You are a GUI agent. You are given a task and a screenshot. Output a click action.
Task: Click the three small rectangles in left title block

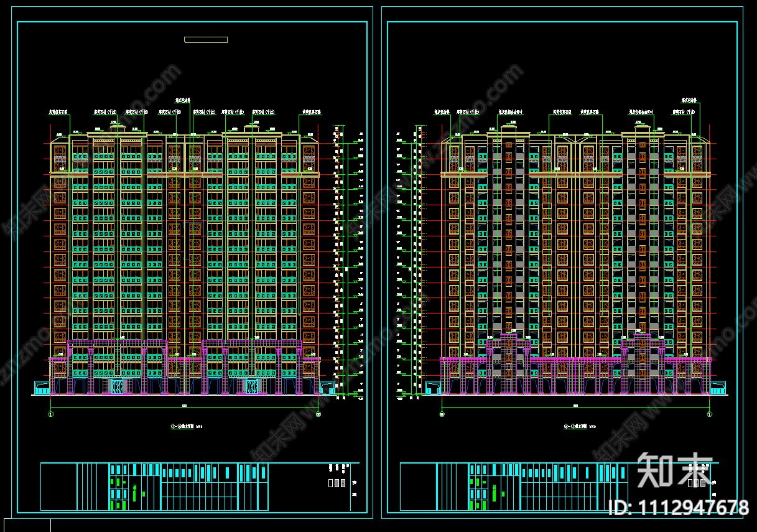336,483
